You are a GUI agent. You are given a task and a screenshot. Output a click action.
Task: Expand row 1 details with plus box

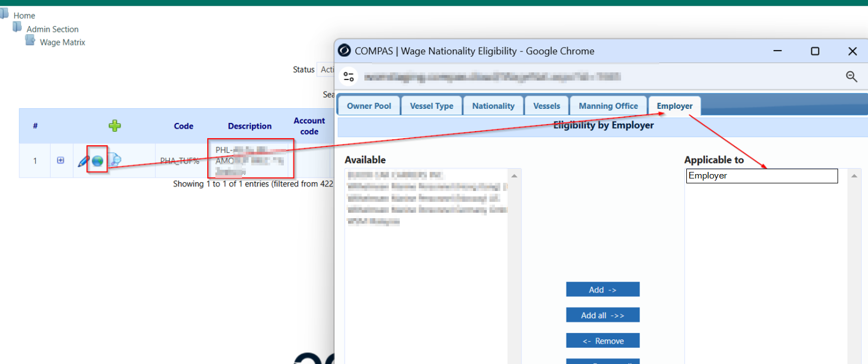click(x=60, y=161)
